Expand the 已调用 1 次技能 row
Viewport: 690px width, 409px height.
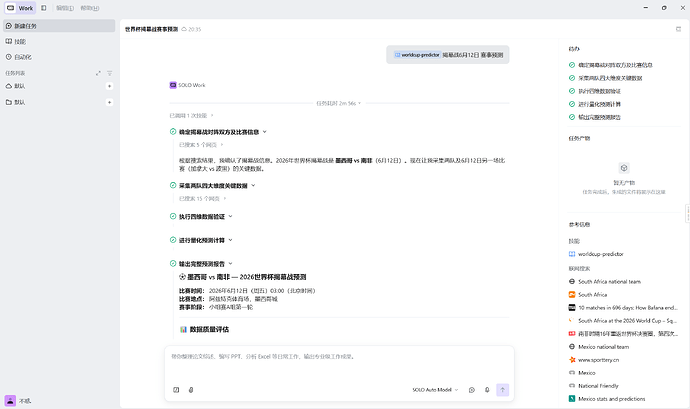click(x=191, y=116)
